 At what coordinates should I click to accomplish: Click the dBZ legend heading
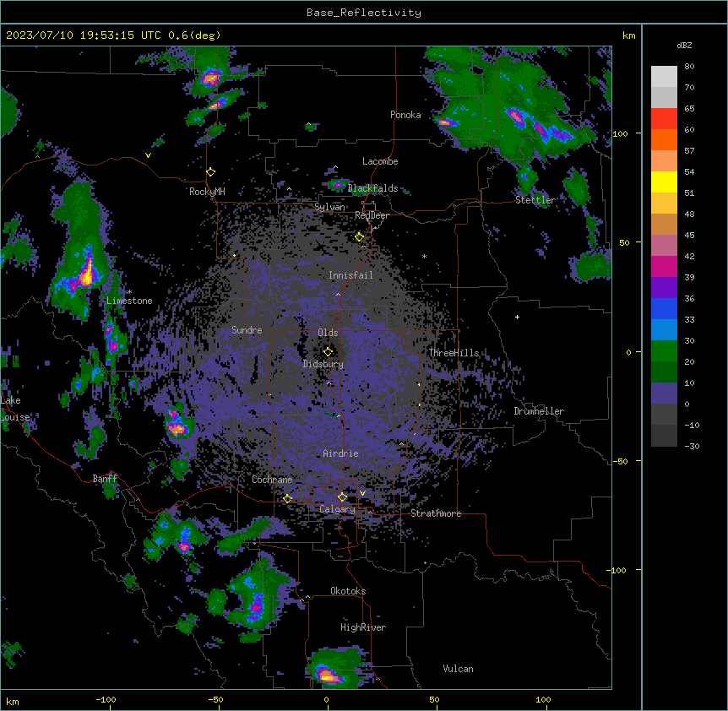(684, 45)
